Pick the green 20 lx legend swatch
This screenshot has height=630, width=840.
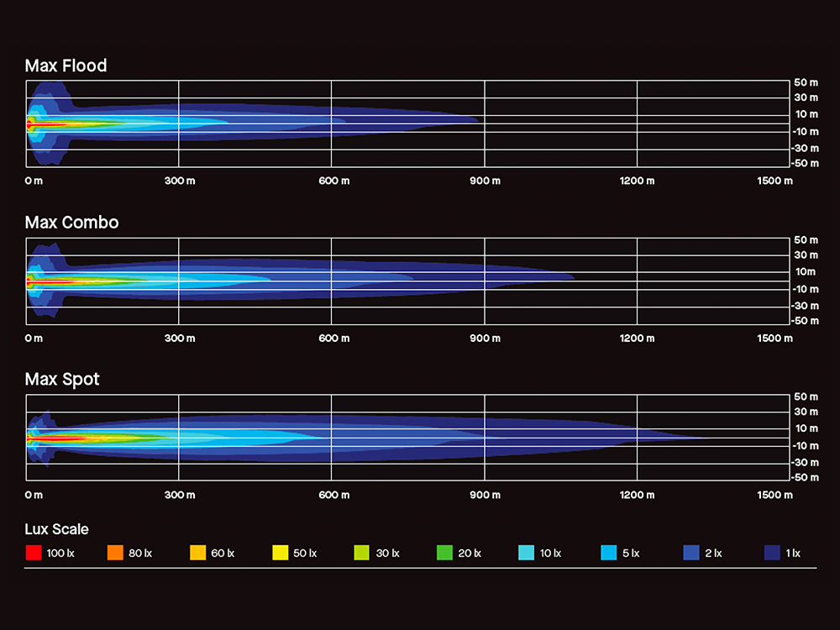445,553
